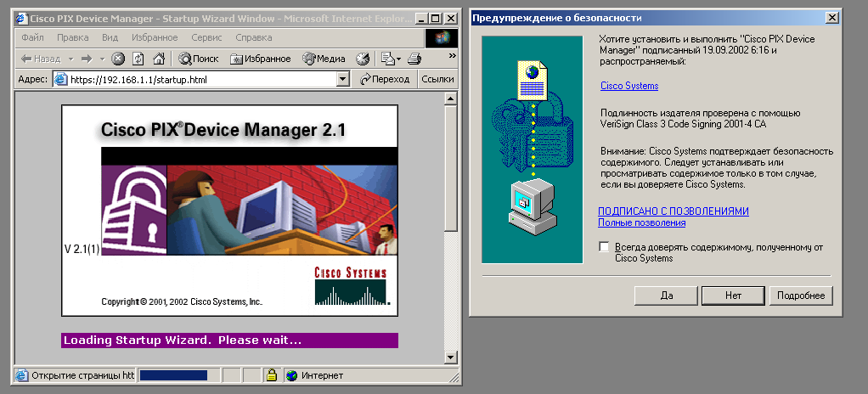Click the Да button in the security warning
This screenshot has height=394, width=868.
tap(666, 295)
